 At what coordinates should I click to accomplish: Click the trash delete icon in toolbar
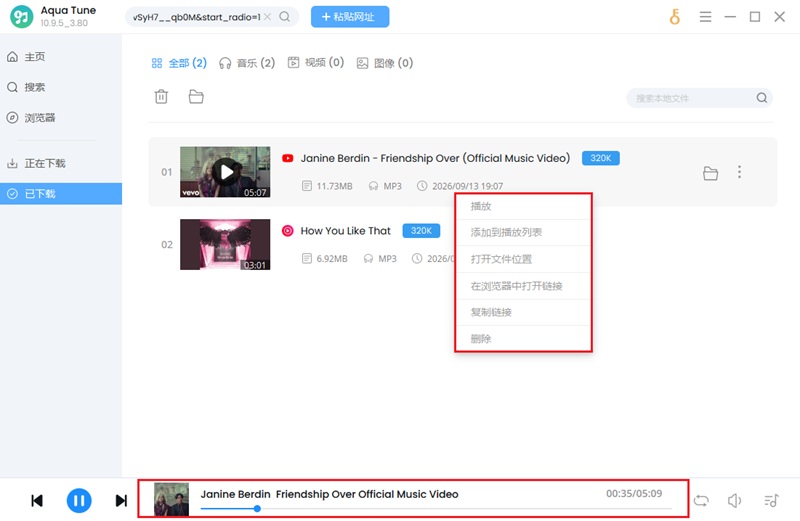point(161,96)
